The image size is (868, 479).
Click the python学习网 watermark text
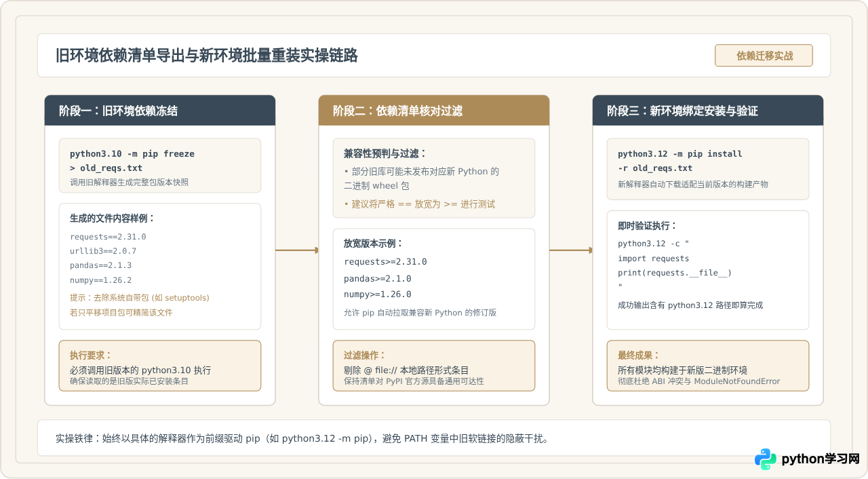pos(821,459)
